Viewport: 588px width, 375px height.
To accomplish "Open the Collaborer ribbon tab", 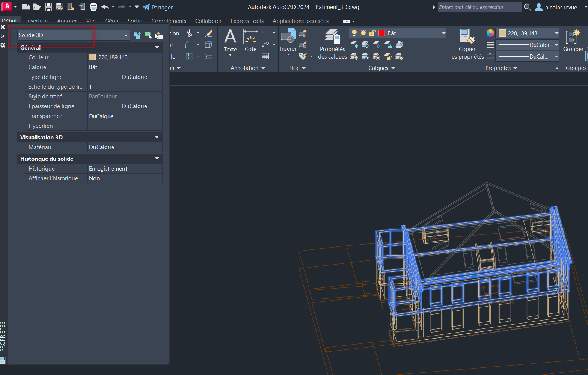I will (208, 21).
